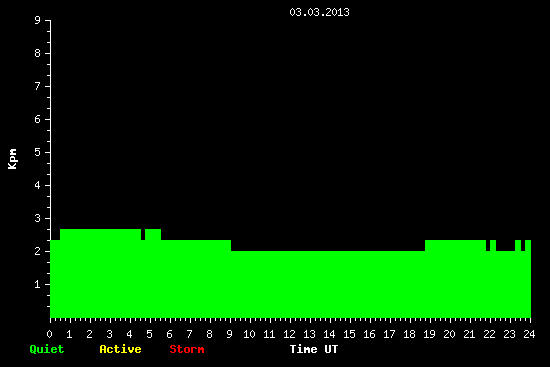Click hour 5 on the time axis
The height and width of the screenshot is (367, 550).
tap(149, 334)
